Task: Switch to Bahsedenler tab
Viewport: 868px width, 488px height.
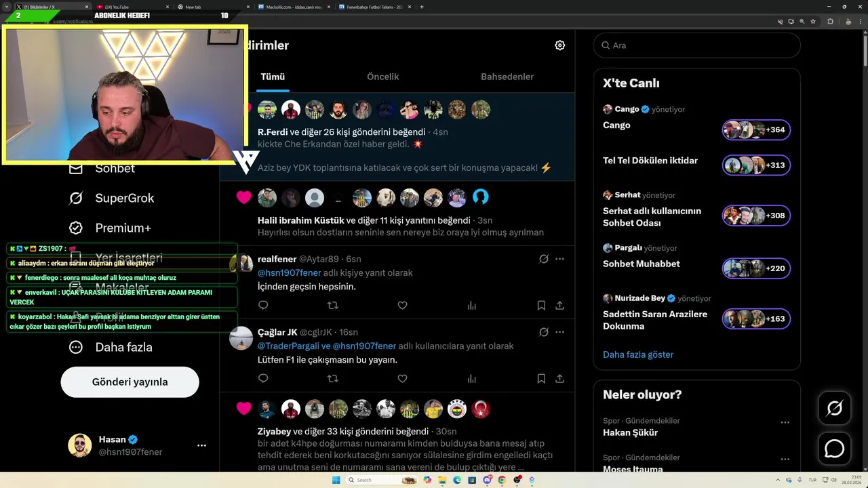Action: click(x=507, y=77)
